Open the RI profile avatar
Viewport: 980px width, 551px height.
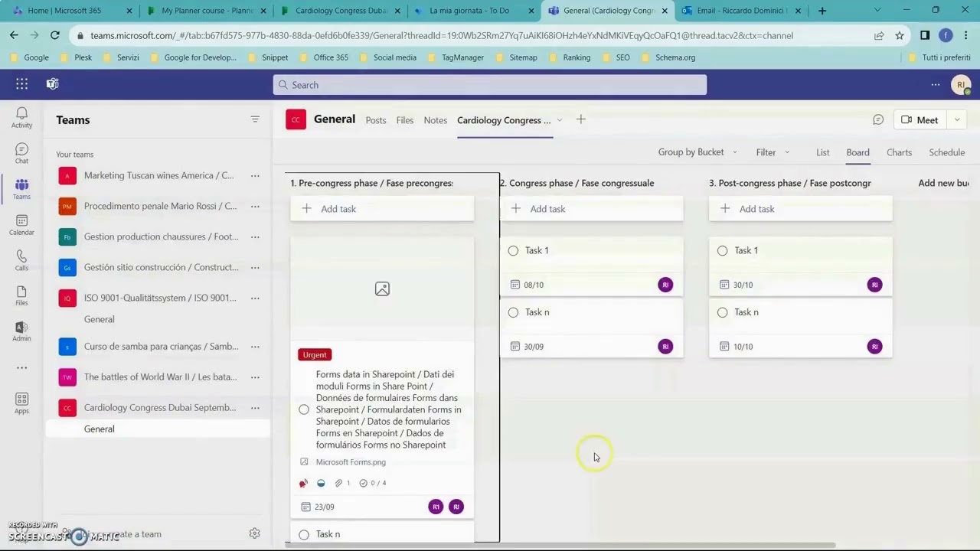tap(961, 85)
